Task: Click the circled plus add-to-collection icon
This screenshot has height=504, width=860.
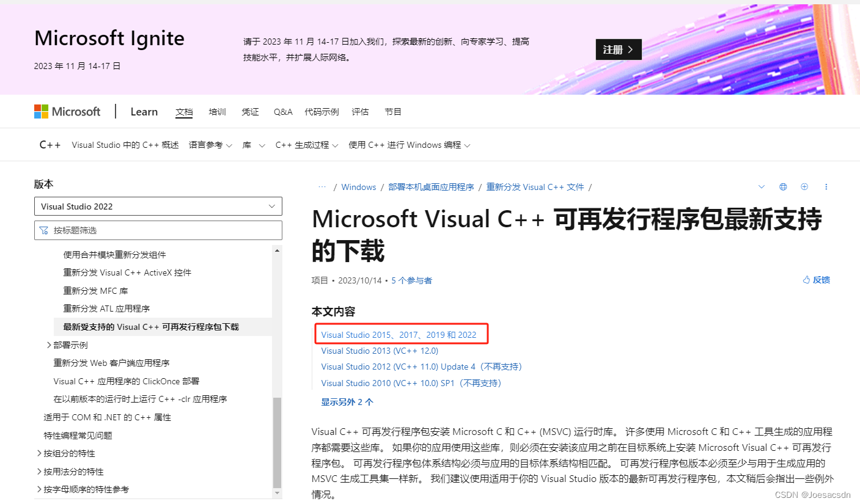Action: coord(804,186)
